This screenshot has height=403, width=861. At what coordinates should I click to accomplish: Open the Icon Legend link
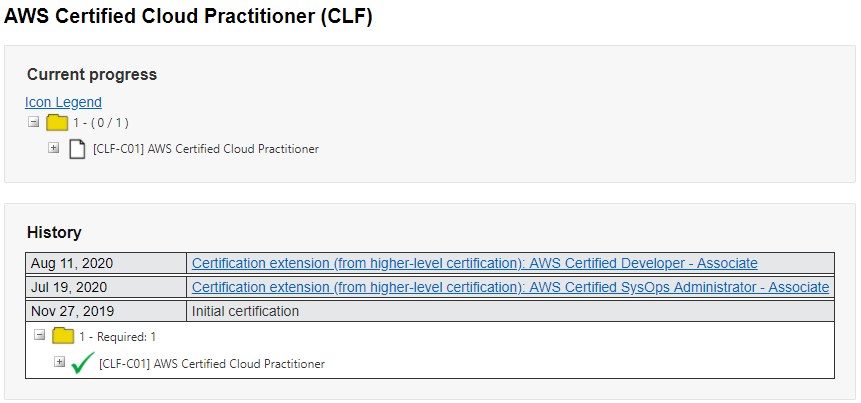tap(63, 102)
